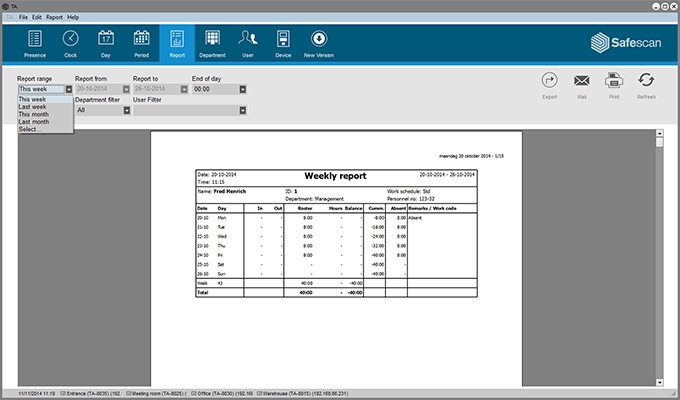Switch to the Day calendar view
The image size is (680, 400).
point(105,43)
